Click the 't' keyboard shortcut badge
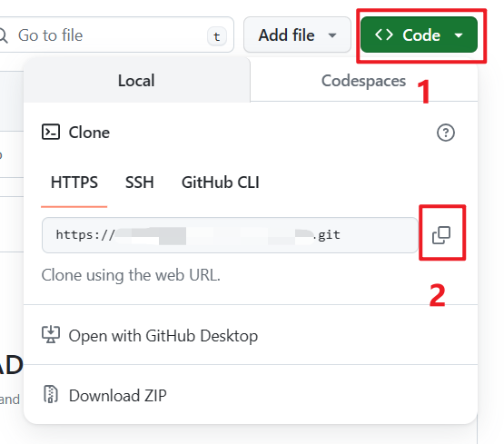The width and height of the screenshot is (504, 444). click(x=217, y=36)
